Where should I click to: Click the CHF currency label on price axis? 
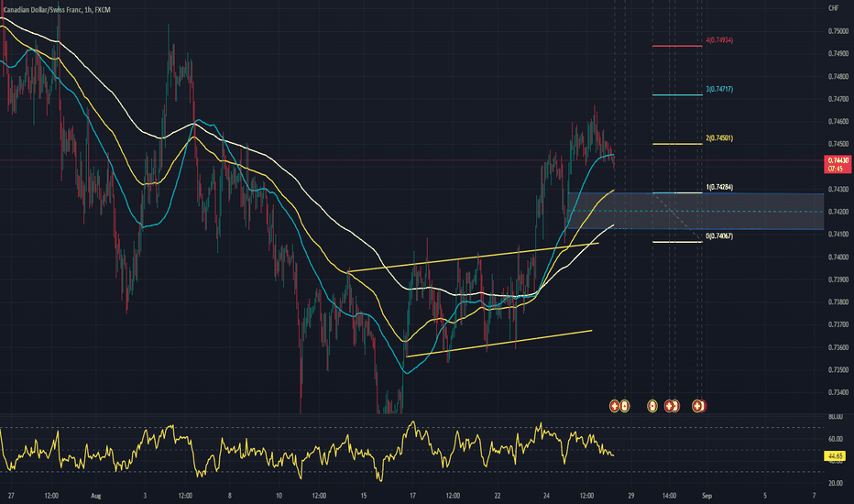tap(833, 8)
